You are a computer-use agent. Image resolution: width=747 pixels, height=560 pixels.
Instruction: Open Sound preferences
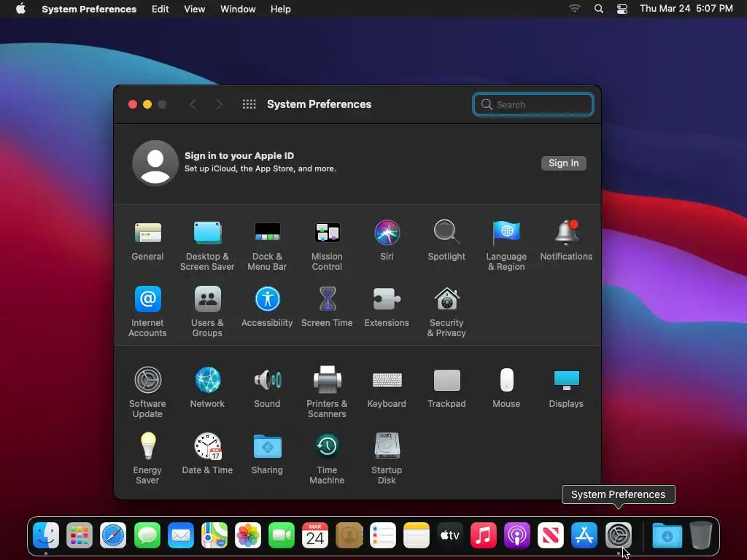(x=267, y=388)
